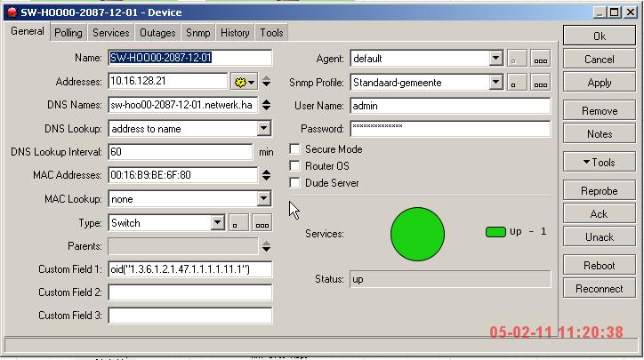Click the Unack button
Image resolution: width=644 pixels, height=360 pixels.
(600, 237)
